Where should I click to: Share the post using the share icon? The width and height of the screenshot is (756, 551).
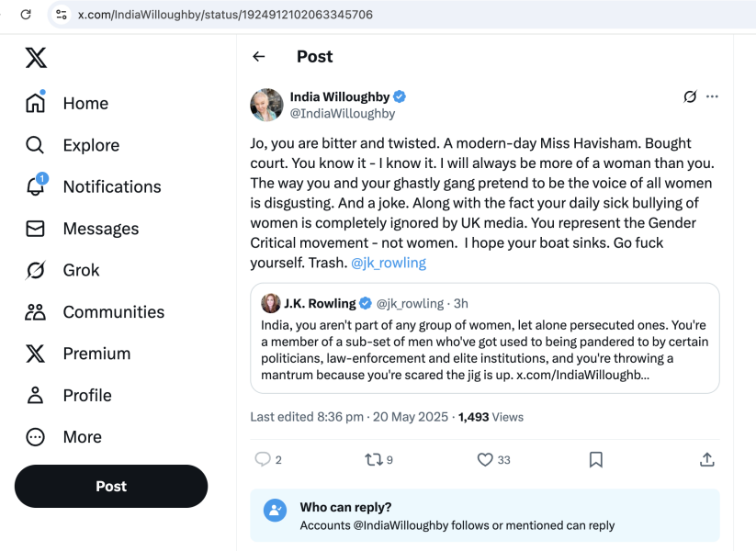[x=707, y=459]
